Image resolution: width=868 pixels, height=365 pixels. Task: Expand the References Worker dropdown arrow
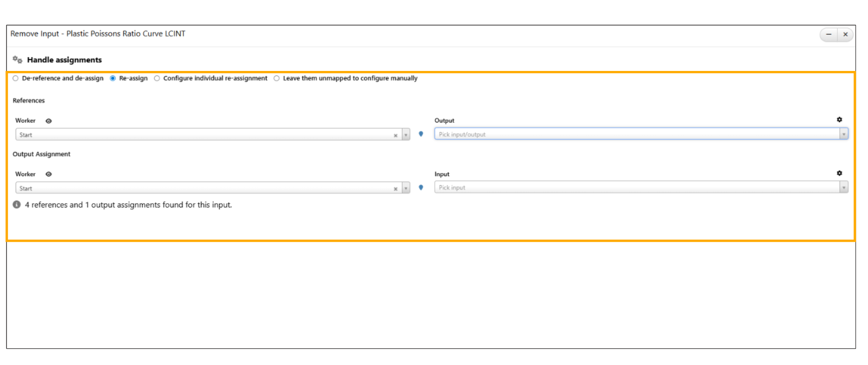[406, 135]
